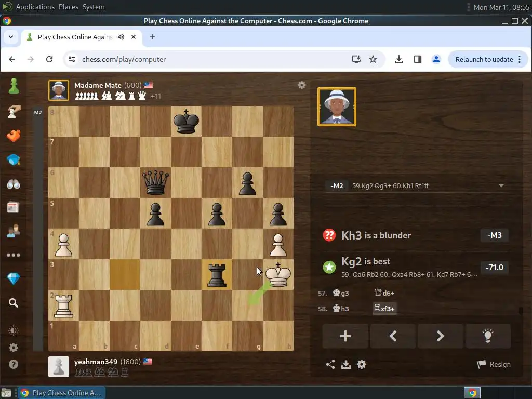The height and width of the screenshot is (399, 532).
Task: Go back in Chrome
Action: point(12,59)
